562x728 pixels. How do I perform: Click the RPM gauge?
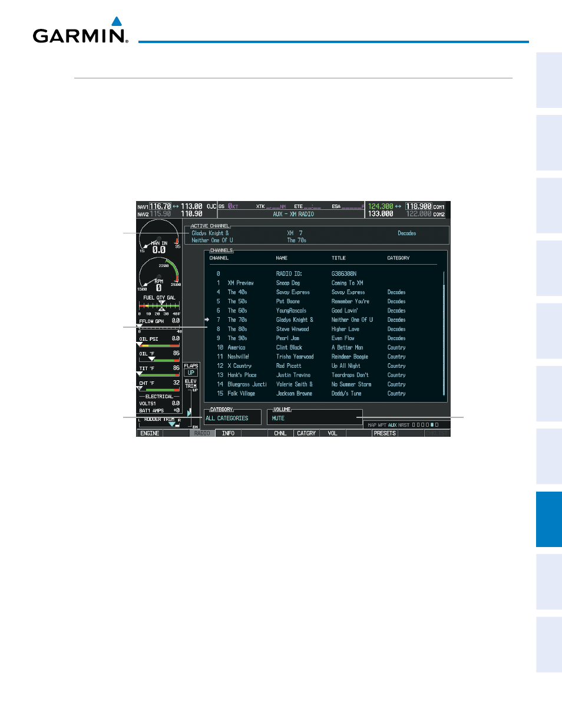pos(160,275)
